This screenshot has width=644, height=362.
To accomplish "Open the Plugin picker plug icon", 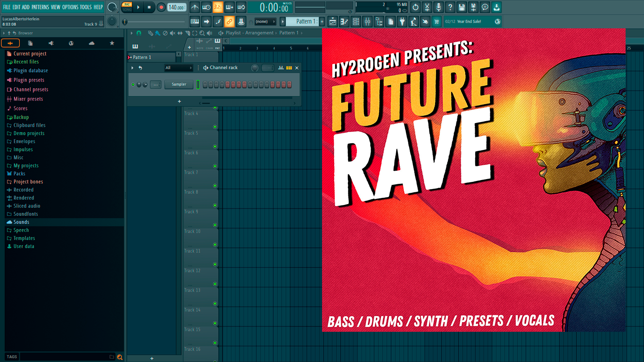I will [402, 22].
